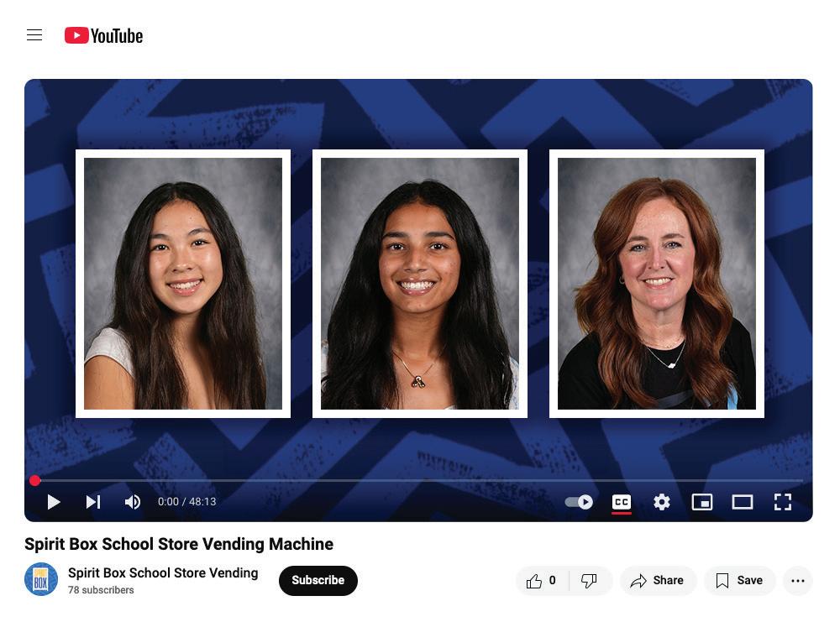Image resolution: width=840 pixels, height=622 pixels.
Task: Open the Spirit Box channel avatar
Action: [41, 579]
